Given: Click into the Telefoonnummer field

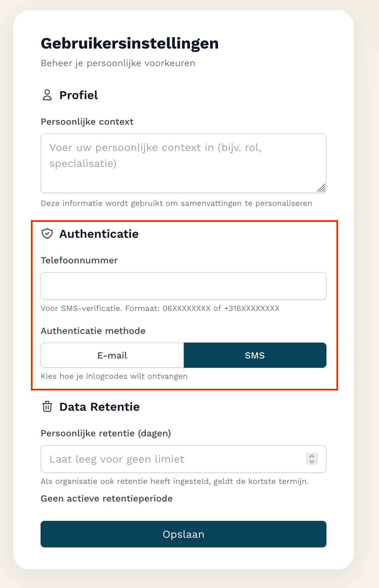Looking at the screenshot, I should tap(183, 286).
